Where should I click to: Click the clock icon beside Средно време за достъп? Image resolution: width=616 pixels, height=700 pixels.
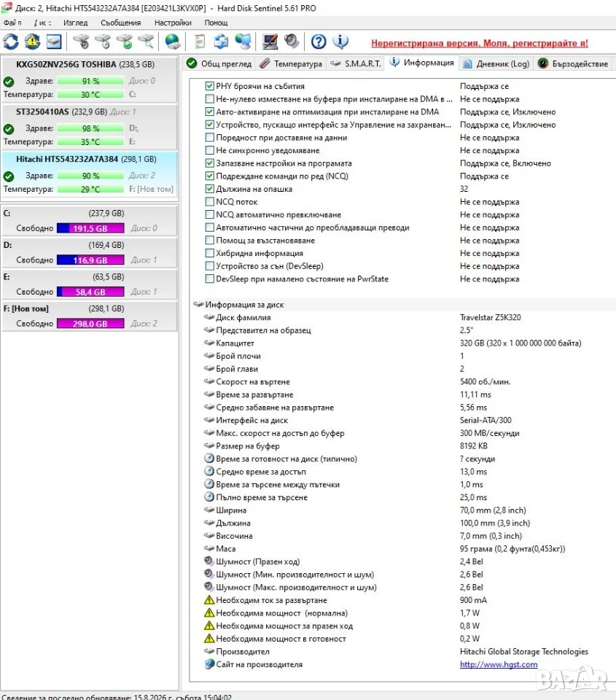point(209,472)
